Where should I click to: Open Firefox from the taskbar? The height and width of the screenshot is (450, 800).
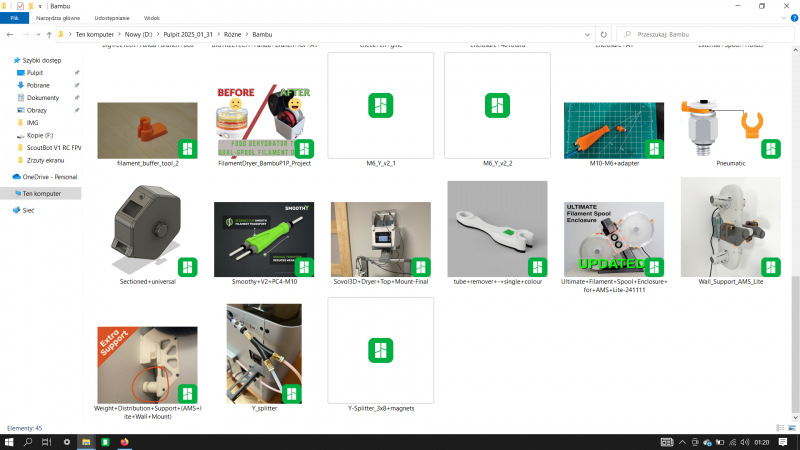click(124, 442)
